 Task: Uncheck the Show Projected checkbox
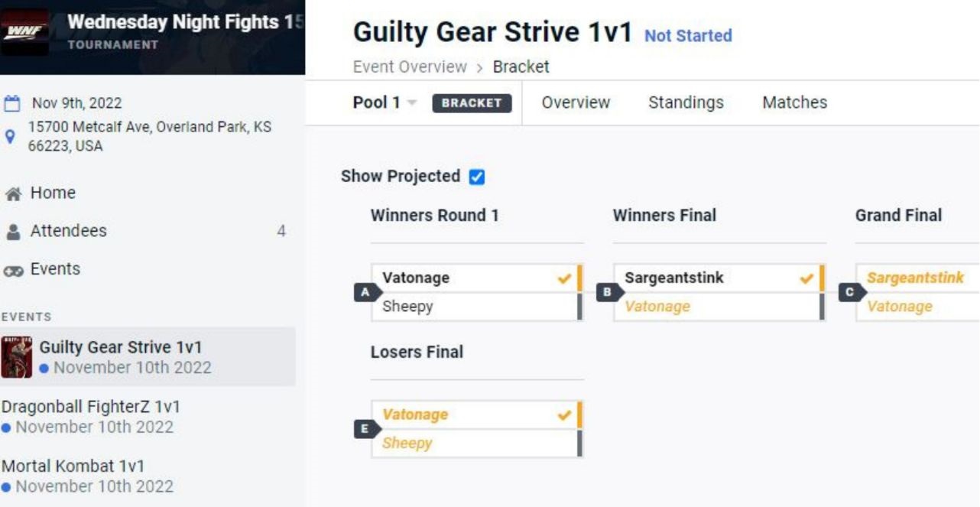(477, 177)
